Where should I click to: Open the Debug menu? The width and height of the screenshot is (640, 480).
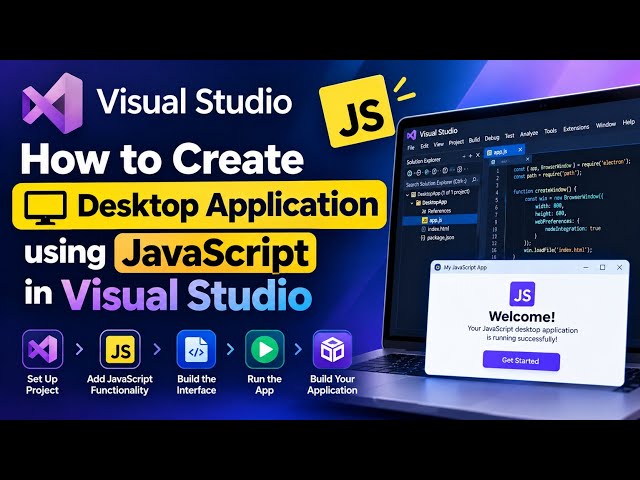(x=492, y=138)
